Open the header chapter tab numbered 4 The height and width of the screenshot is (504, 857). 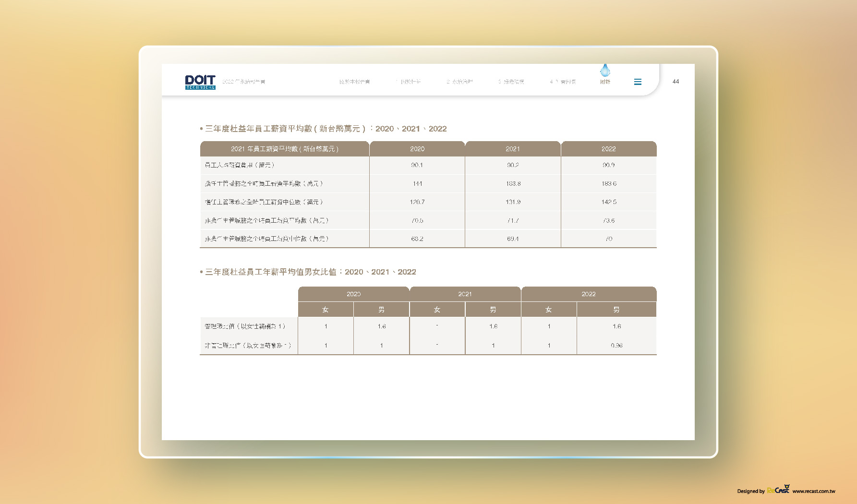click(x=563, y=82)
